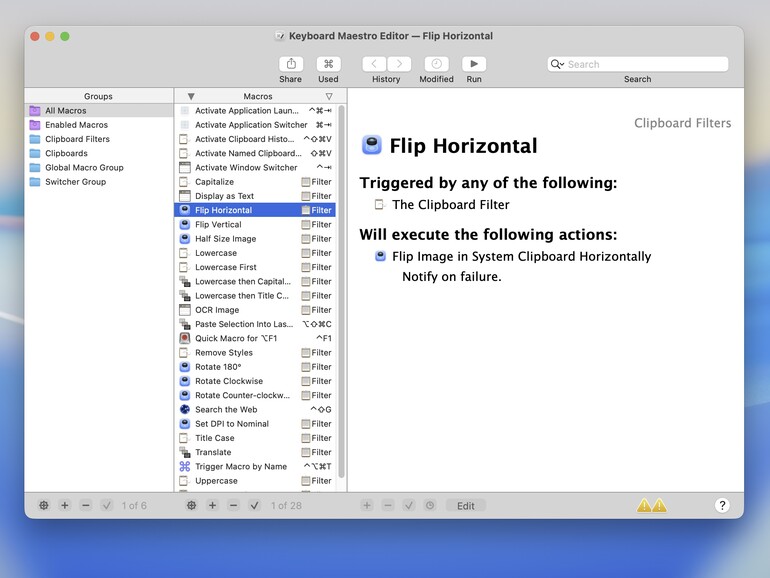Click the Rotate 180° macro icon
Image resolution: width=770 pixels, height=578 pixels.
pos(185,367)
